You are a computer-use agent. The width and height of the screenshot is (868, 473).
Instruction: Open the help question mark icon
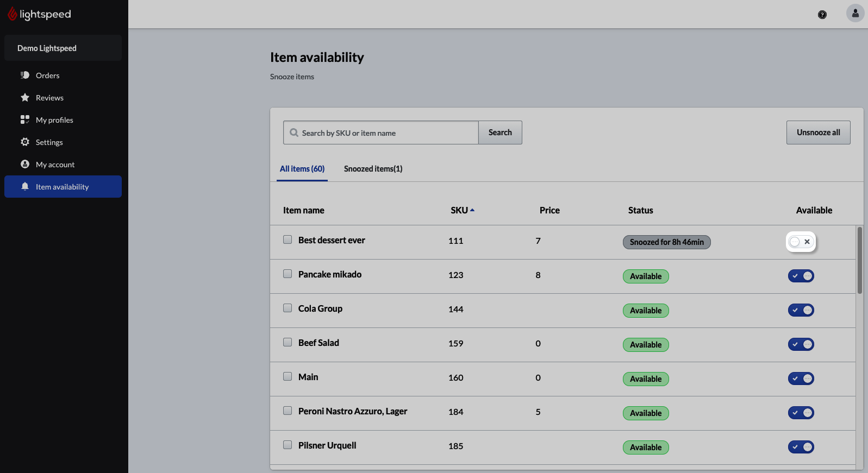(x=822, y=15)
